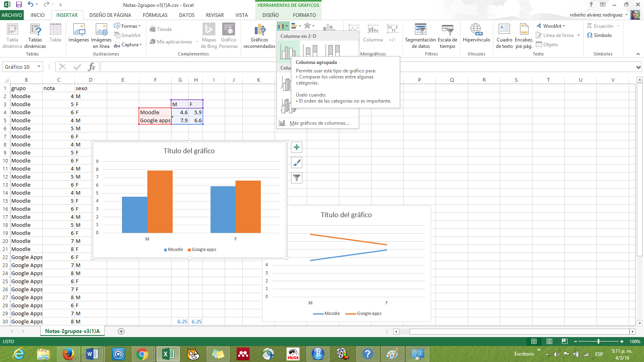Click the Name Box showing Gráfico 10
The image size is (644, 362).
click(23, 67)
